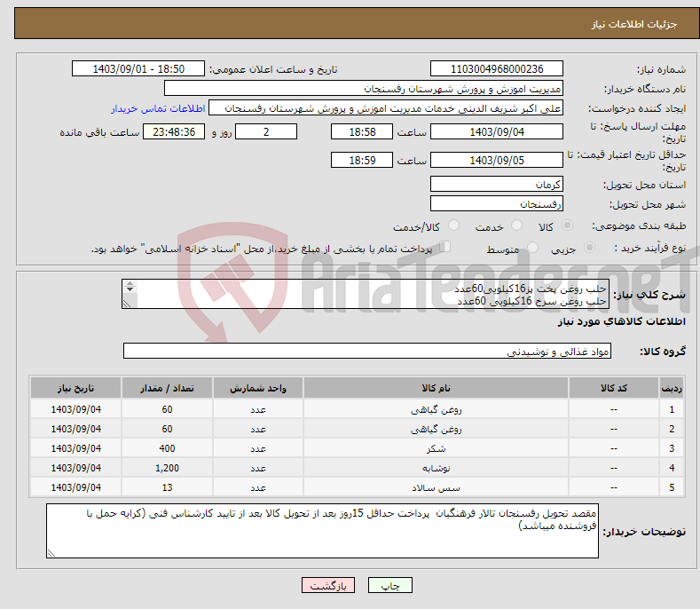Click the date 1403/09/04 in row 5
Screen dimensions: 700x609
pyautogui.click(x=76, y=487)
